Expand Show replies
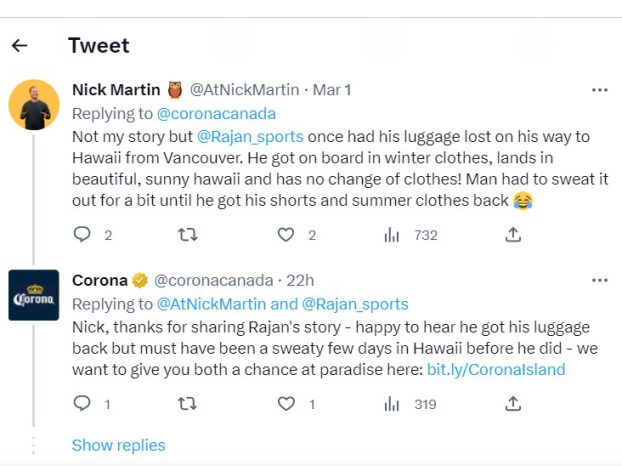Screen dimensions: 622x466 click(x=118, y=445)
